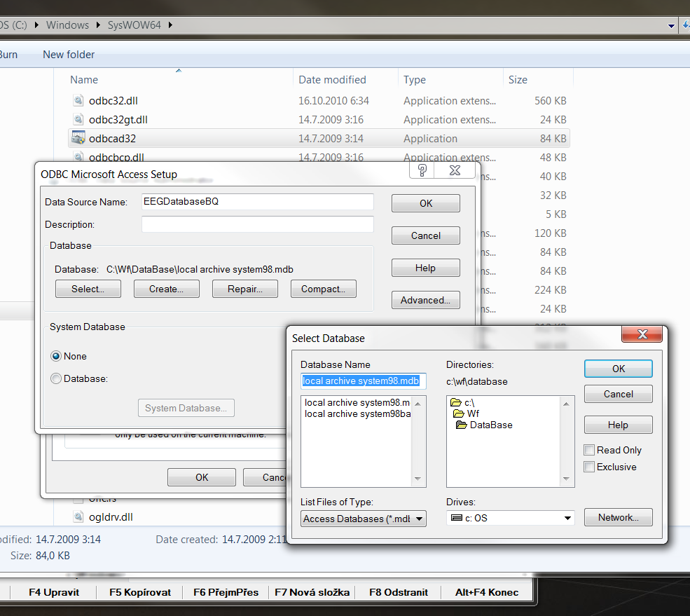Image resolution: width=690 pixels, height=616 pixels.
Task: Select 'local archive system98ba' list entry
Action: click(x=357, y=414)
